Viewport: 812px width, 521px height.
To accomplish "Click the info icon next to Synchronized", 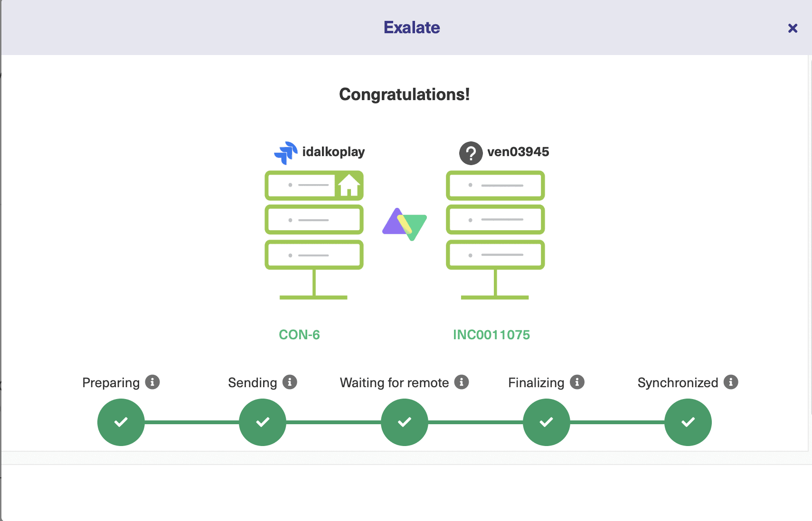I will [731, 381].
